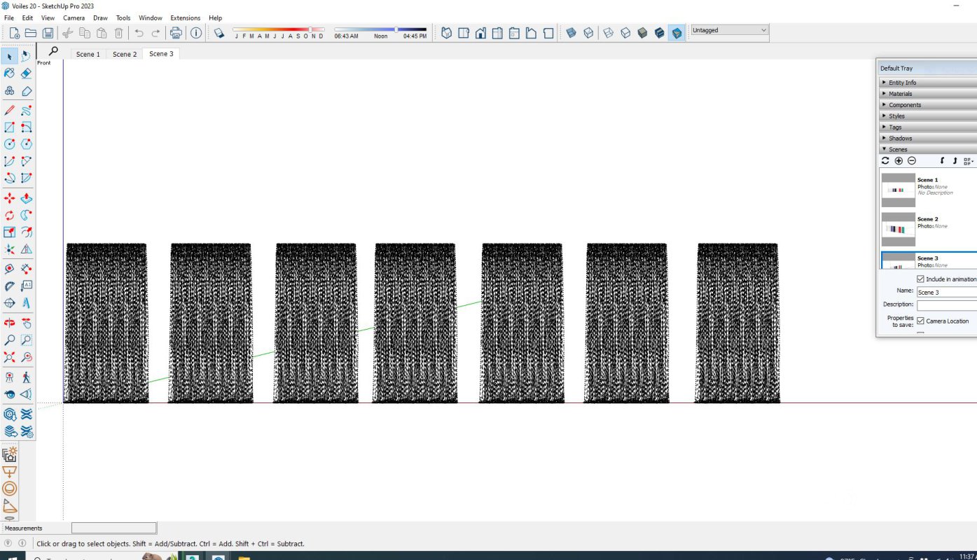Pick the Tape Measure tool
The height and width of the screenshot is (560, 977).
coord(10,268)
